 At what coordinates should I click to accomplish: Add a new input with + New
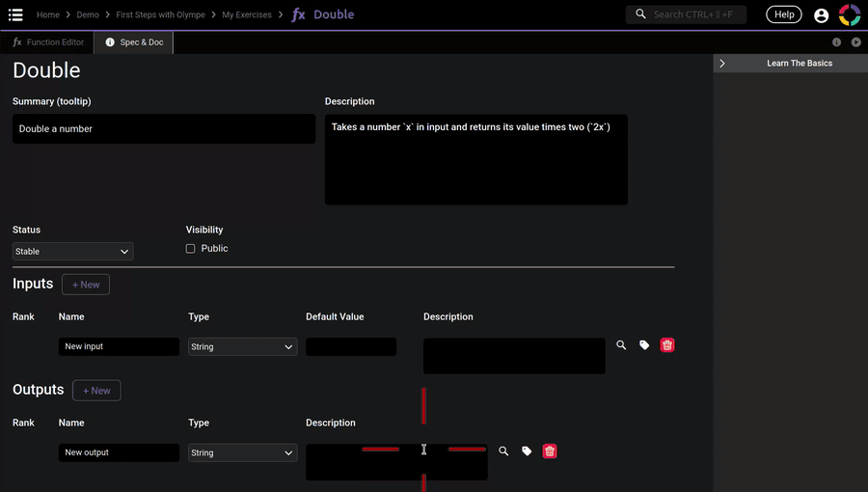pyautogui.click(x=86, y=285)
